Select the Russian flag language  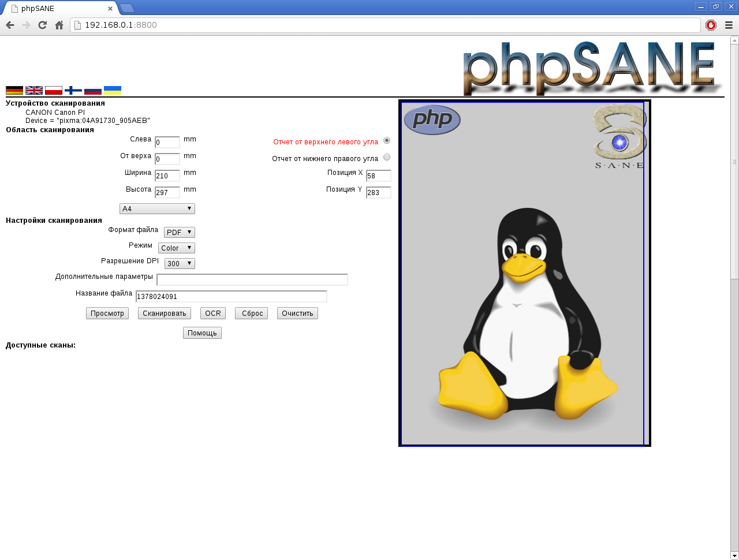[93, 90]
